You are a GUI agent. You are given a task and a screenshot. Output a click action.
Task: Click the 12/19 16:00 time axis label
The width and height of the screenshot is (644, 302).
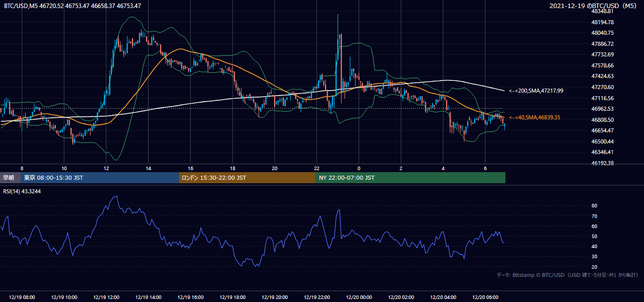[190, 297]
